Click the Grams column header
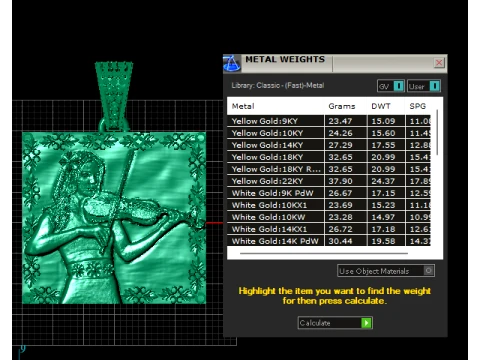This screenshot has width=480, height=360. (x=342, y=106)
